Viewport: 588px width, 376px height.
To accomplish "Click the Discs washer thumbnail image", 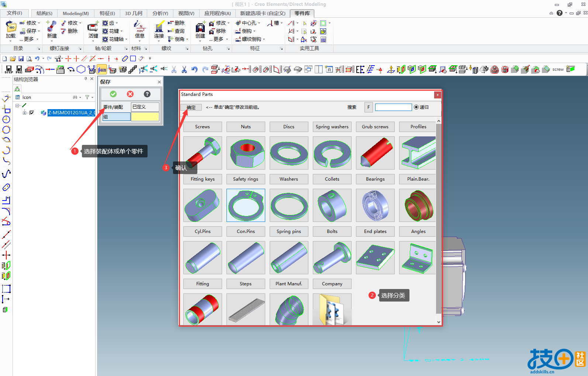I will 289,153.
